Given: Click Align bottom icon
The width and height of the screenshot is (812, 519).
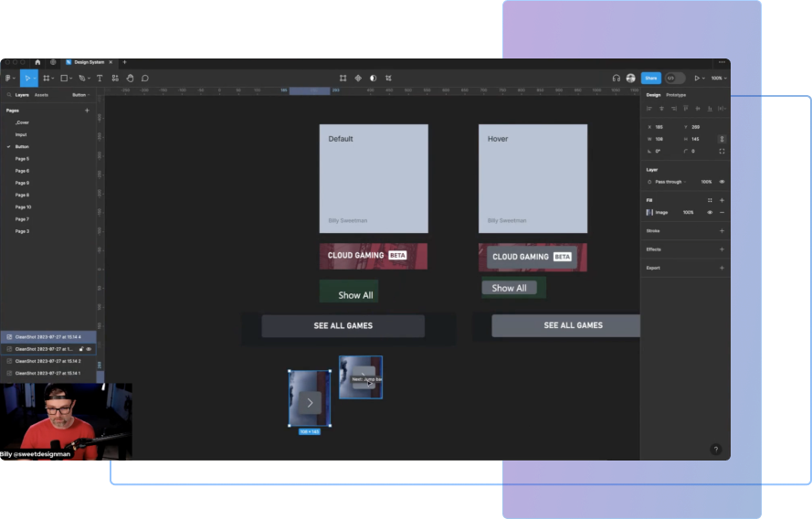Looking at the screenshot, I should pos(710,109).
